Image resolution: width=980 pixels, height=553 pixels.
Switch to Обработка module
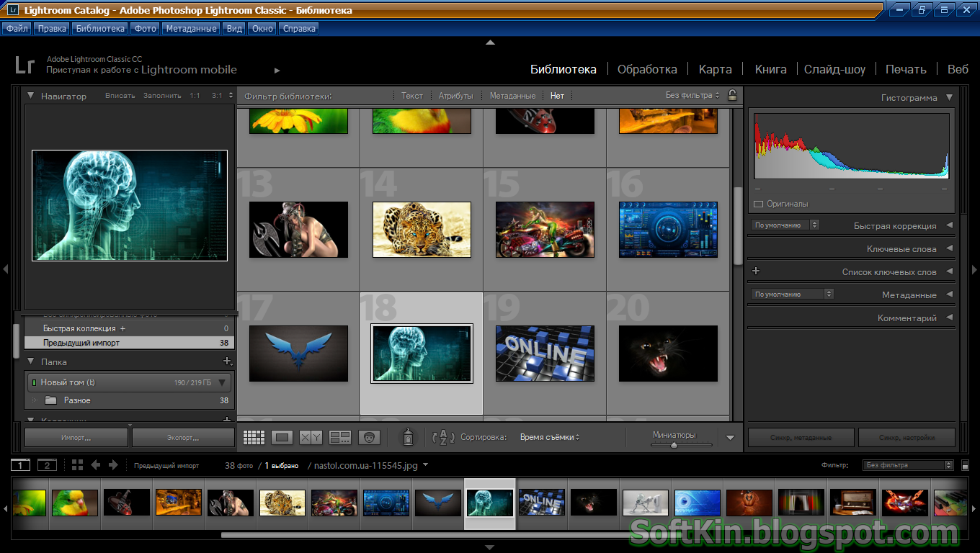[x=647, y=69]
